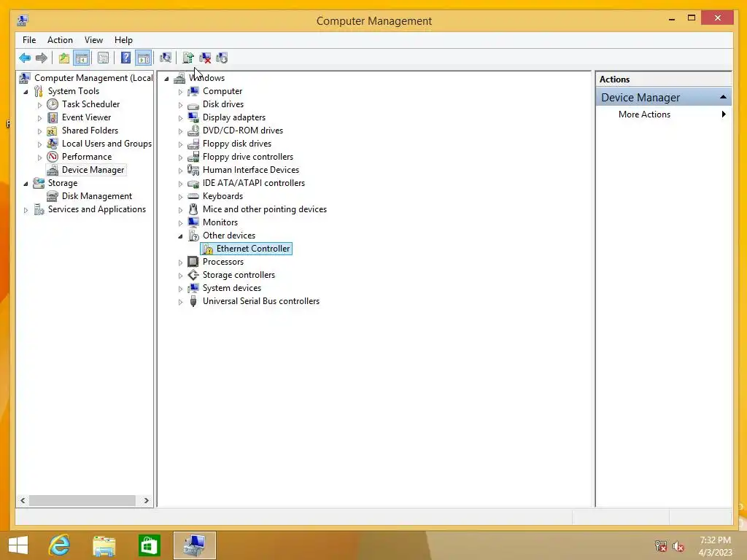Screen dimensions: 747x560
Task: Open the Help menu
Action: point(123,40)
